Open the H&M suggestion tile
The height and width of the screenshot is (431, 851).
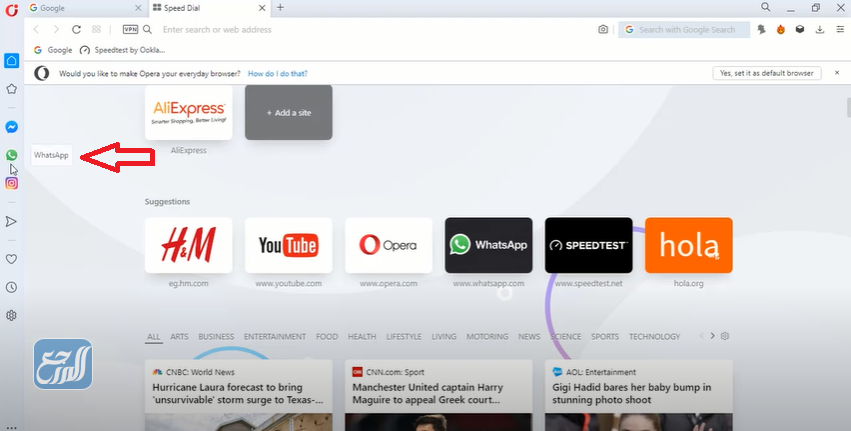188,245
